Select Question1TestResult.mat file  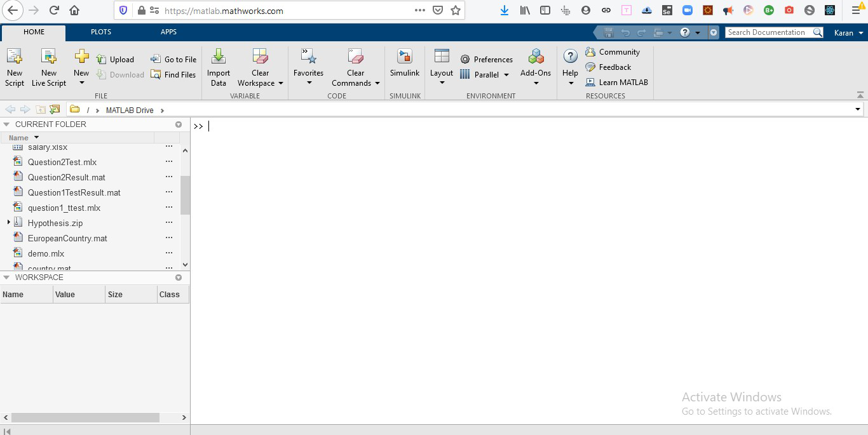(x=74, y=192)
